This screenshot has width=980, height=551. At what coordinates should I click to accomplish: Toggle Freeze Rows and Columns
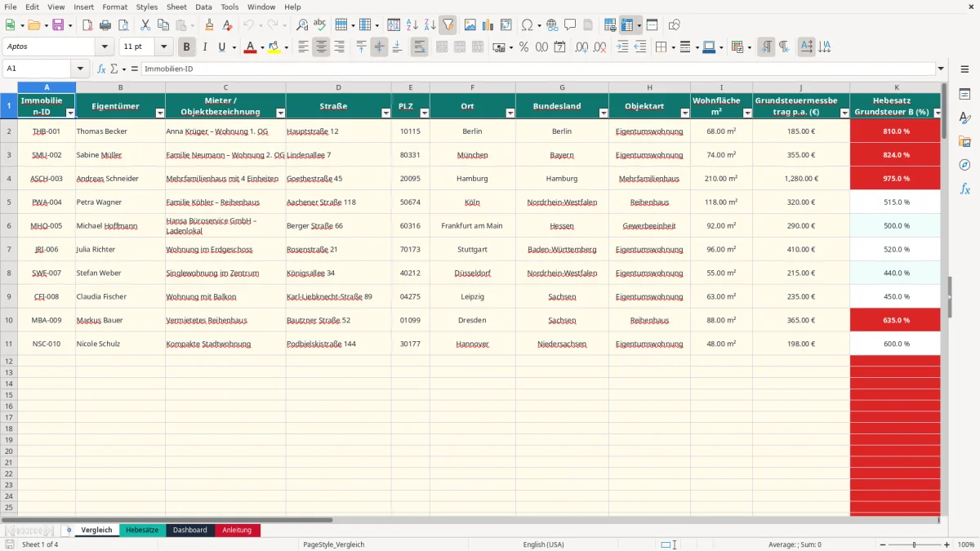[x=627, y=25]
